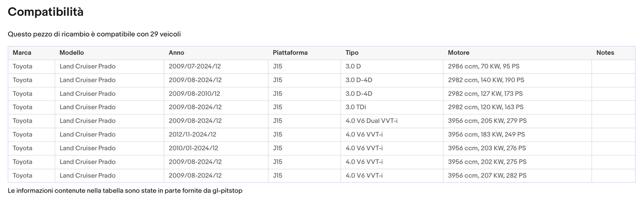Click the Anno column header
Viewport: 644px width, 198px height.
point(176,53)
